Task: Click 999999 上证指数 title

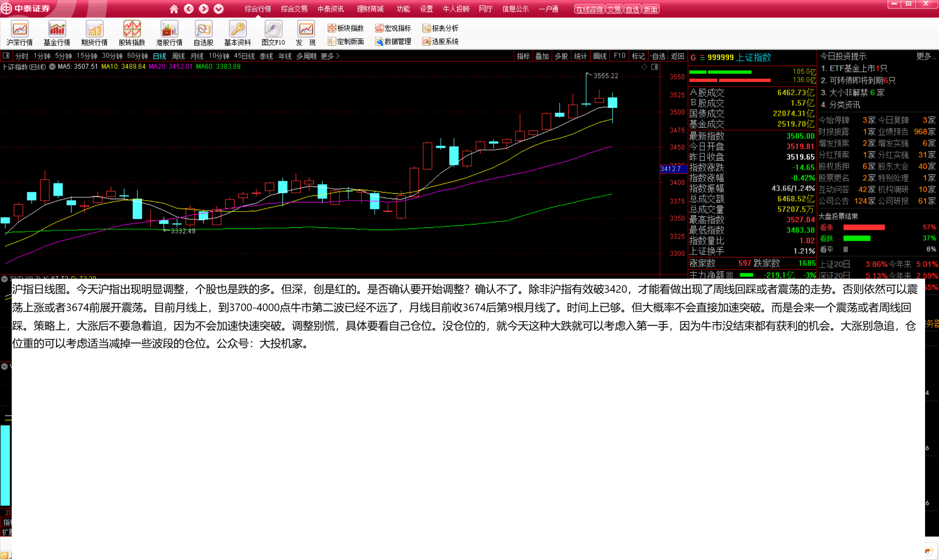Action: (739, 57)
